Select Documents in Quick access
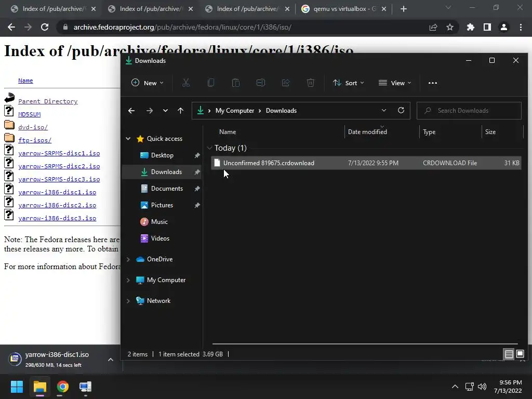Viewport: 532px width, 399px height. 167,188
